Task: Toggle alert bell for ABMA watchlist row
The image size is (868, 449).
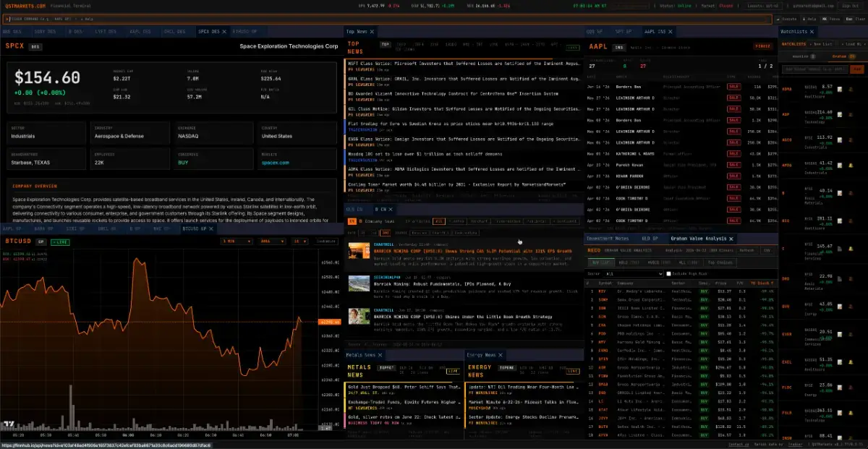Action: coord(851,90)
